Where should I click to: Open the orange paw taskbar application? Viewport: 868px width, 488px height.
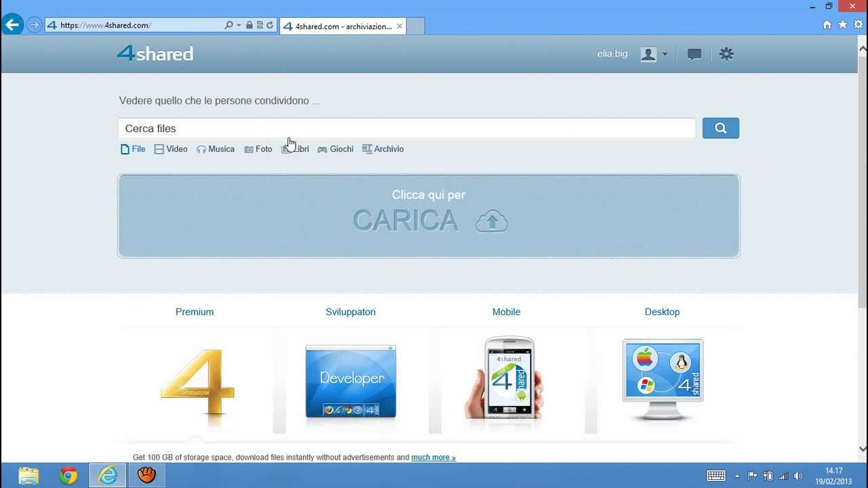(146, 476)
